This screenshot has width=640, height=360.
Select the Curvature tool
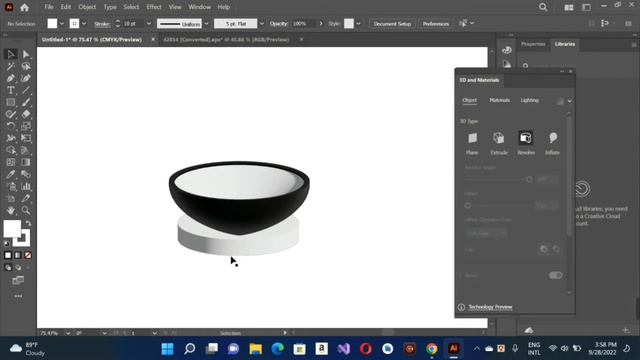tap(26, 78)
